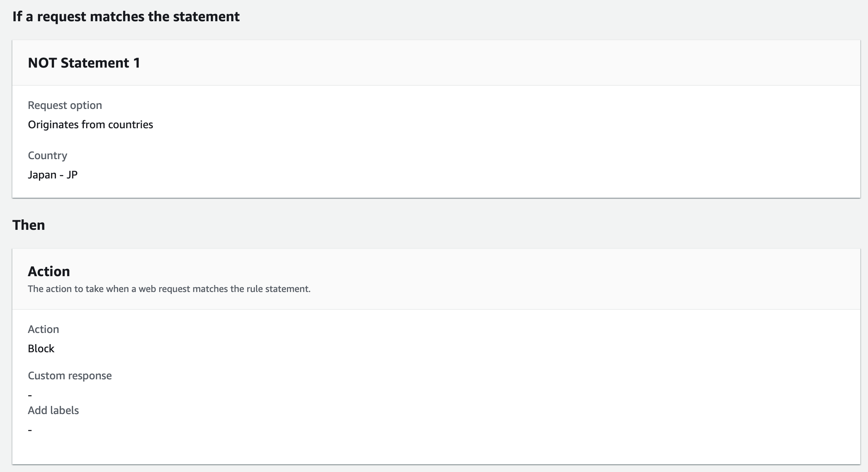Click the bold Action panel header
The image size is (868, 472).
pos(49,272)
